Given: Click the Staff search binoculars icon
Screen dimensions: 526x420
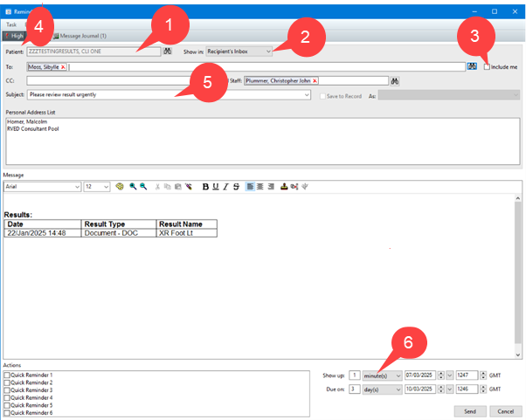Looking at the screenshot, I should pos(395,80).
